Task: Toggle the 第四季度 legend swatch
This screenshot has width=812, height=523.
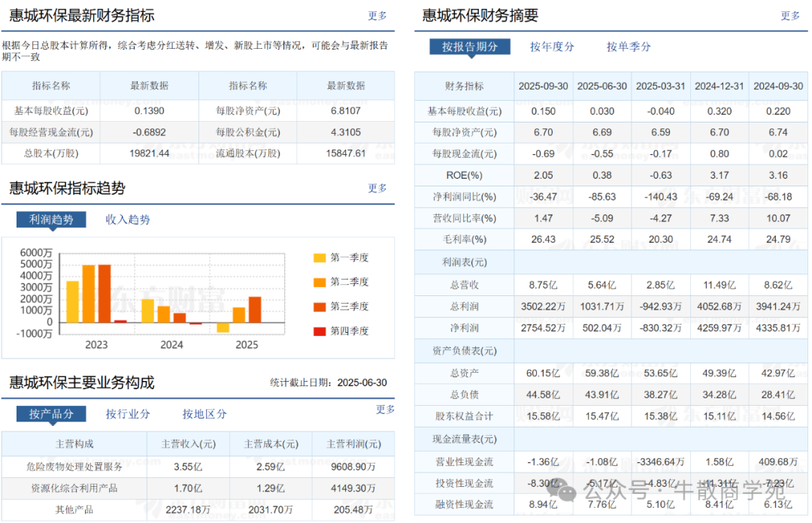Action: click(x=320, y=331)
